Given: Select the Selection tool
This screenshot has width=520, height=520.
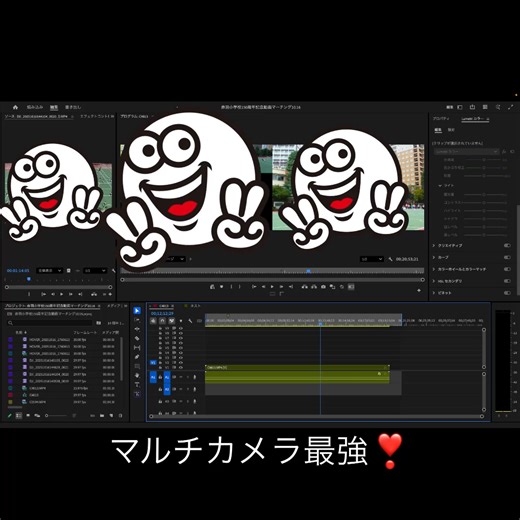Looking at the screenshot, I should click(x=137, y=311).
